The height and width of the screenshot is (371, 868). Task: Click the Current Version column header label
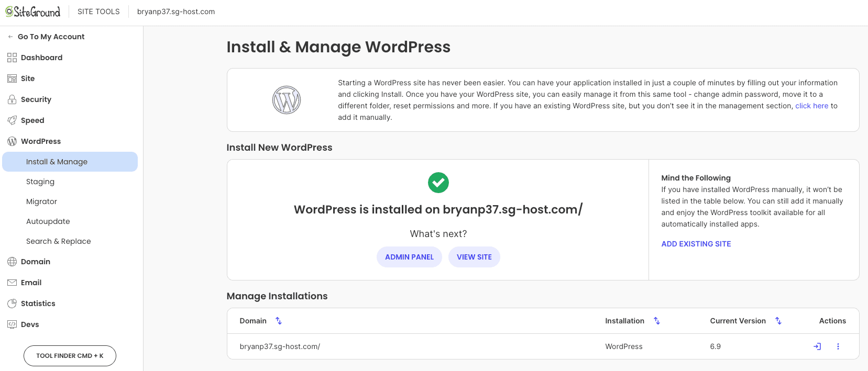[738, 321]
